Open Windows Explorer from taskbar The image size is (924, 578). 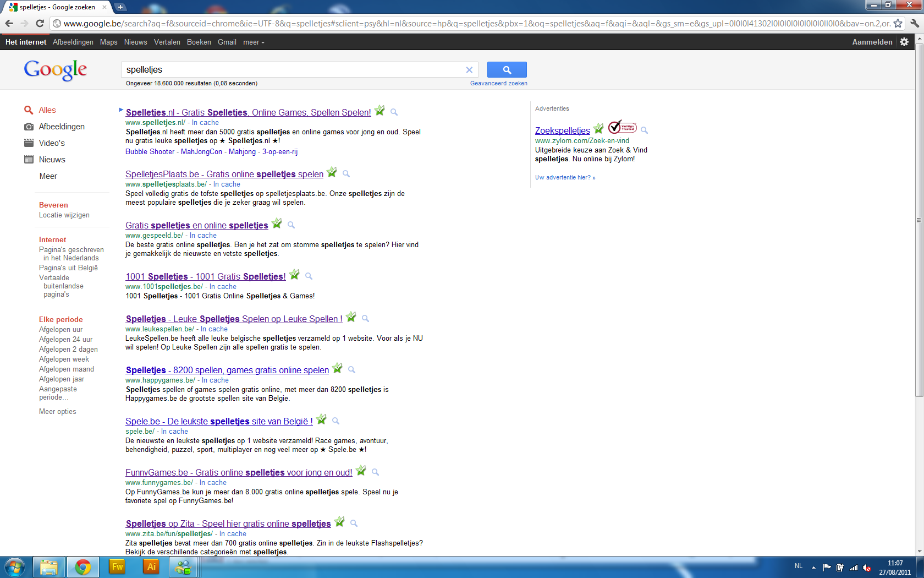(49, 567)
